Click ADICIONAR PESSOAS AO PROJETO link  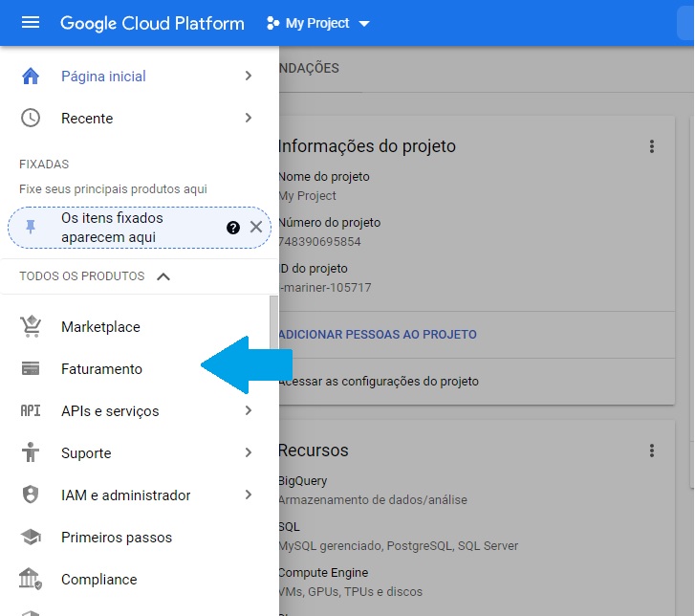[378, 335]
